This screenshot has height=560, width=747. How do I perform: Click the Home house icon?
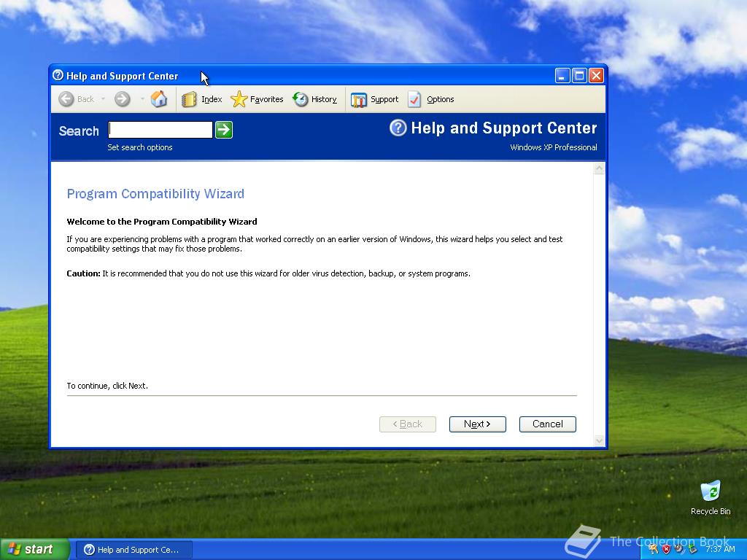(158, 99)
